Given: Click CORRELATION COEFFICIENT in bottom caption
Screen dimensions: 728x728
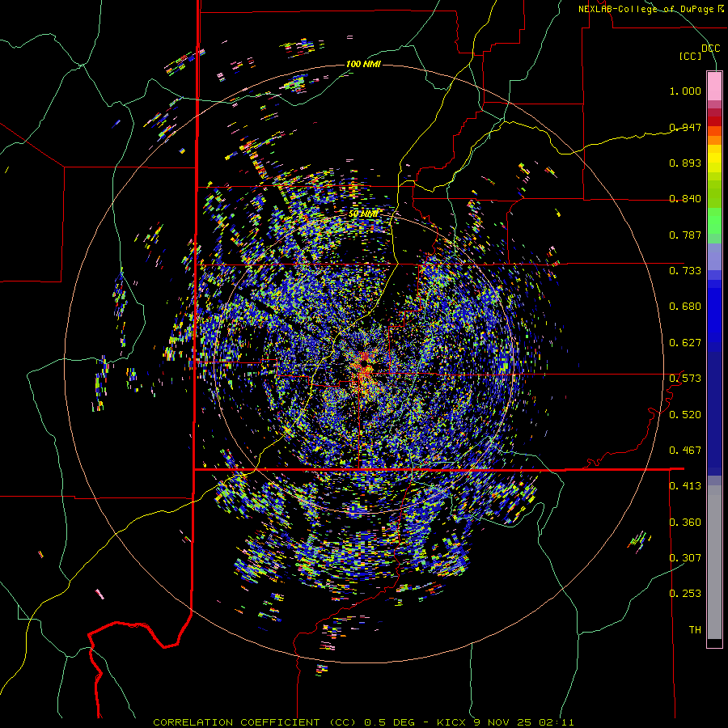Looking at the screenshot, I should (x=236, y=722).
